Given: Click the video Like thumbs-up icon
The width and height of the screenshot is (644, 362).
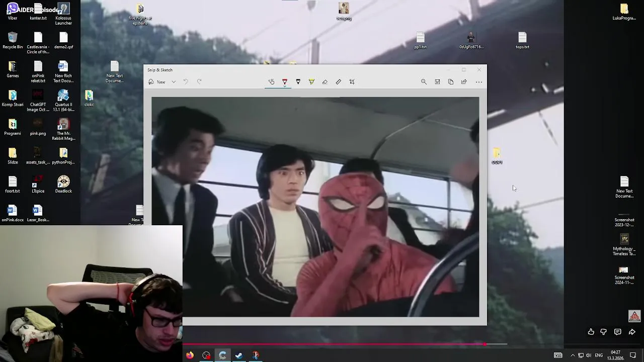Looking at the screenshot, I should point(591,332).
